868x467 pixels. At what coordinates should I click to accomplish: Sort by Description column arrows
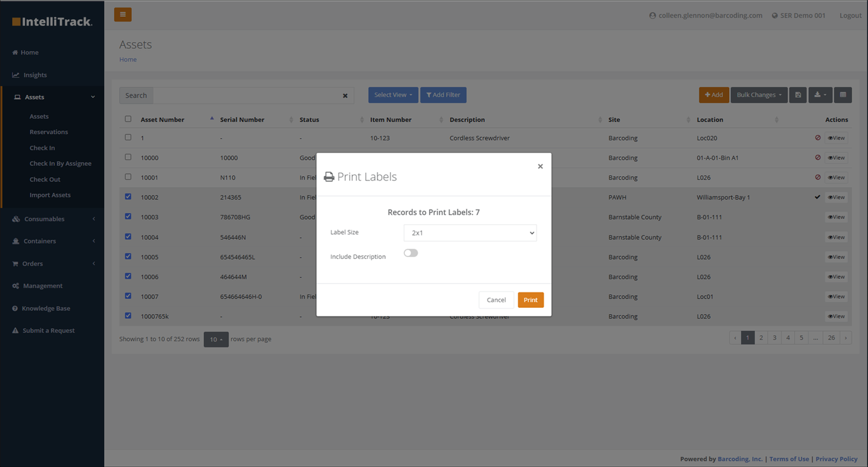coord(600,120)
